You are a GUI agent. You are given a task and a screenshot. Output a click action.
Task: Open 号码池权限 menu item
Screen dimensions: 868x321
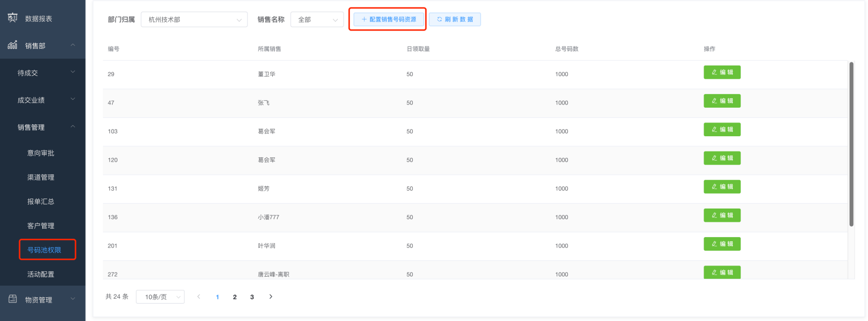point(44,250)
